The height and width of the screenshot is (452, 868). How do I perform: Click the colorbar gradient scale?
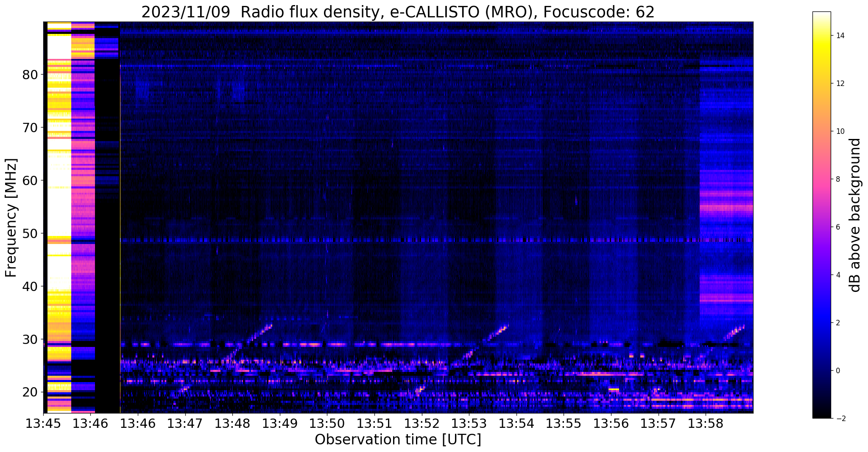tap(821, 215)
